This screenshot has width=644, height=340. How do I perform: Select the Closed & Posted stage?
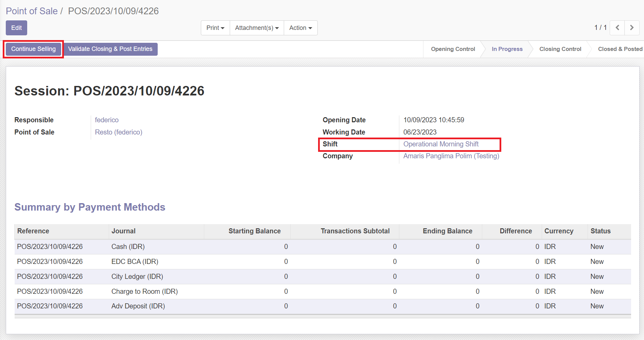click(620, 49)
